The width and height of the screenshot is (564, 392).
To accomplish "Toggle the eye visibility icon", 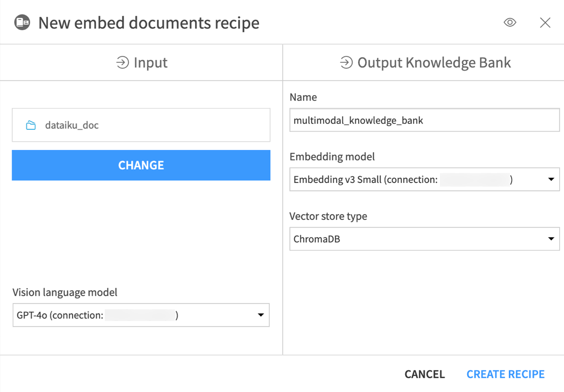I will coord(510,23).
